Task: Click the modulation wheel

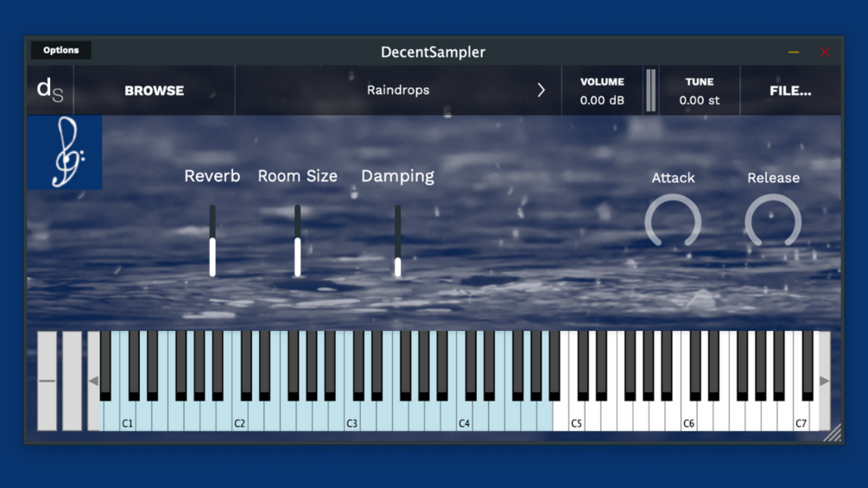Action: [x=72, y=381]
